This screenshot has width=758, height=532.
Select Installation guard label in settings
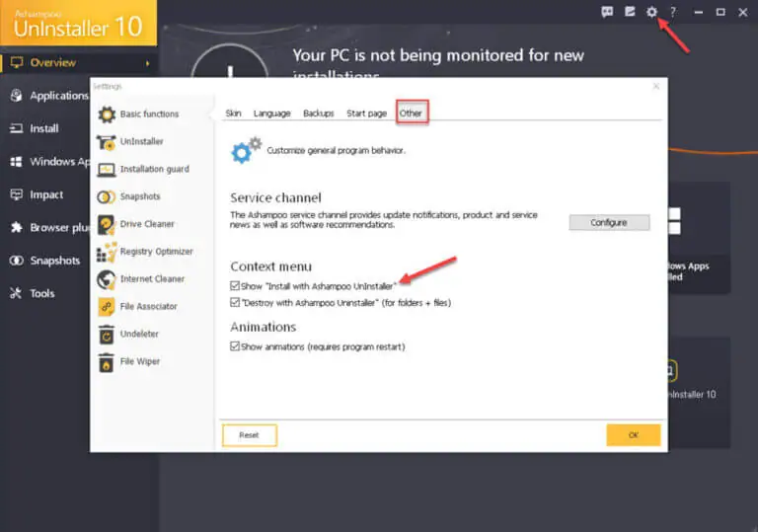coord(155,170)
